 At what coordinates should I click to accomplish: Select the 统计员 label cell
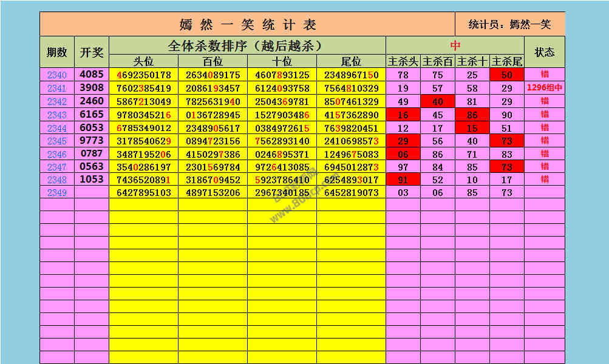point(510,24)
